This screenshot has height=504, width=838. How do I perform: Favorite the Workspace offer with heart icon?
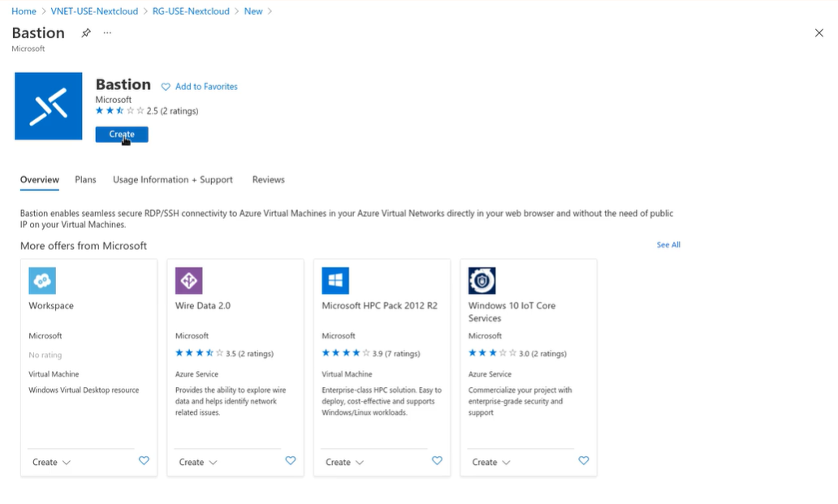pyautogui.click(x=144, y=461)
